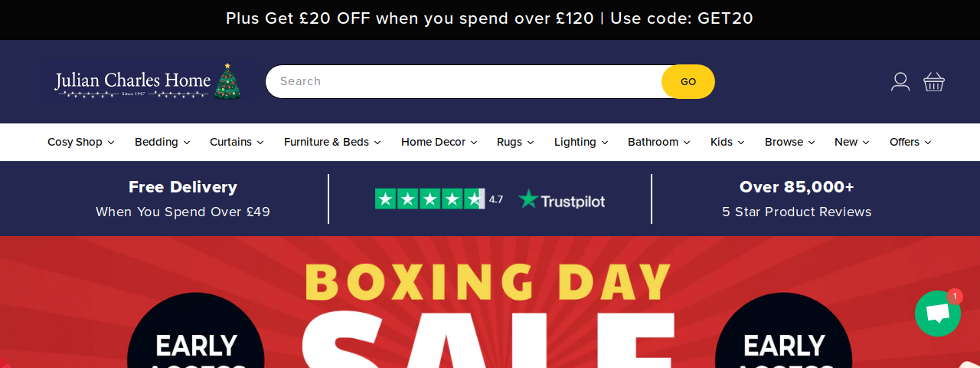
Task: Open the Lighting menu
Action: point(581,143)
